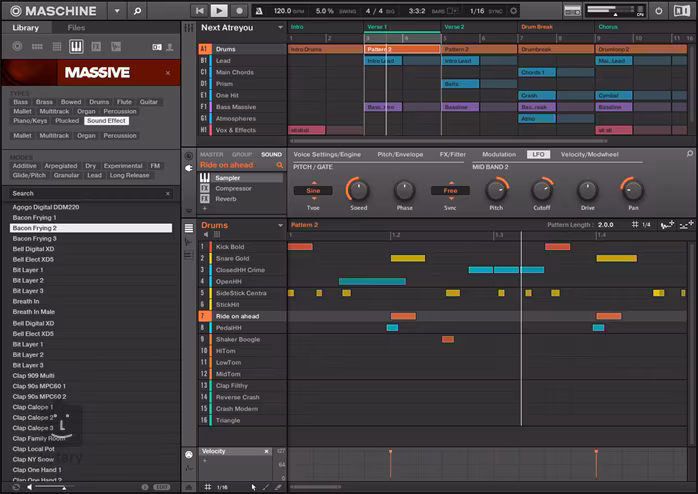Screen dimensions: 698x494
Task: Open the Next Atreyou project dropdown
Action: click(x=280, y=28)
